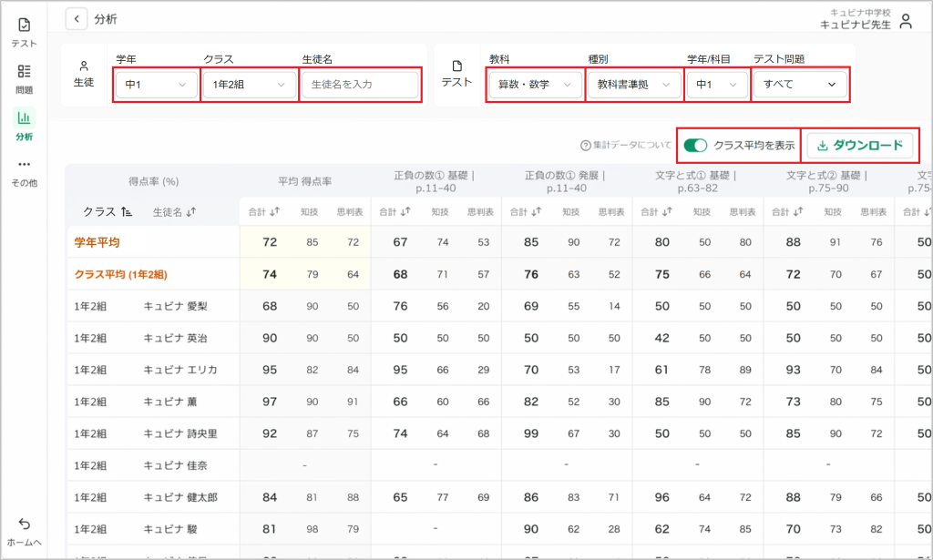Select student キュビナ 英治
Viewport: 933px width, 560px height.
click(176, 338)
